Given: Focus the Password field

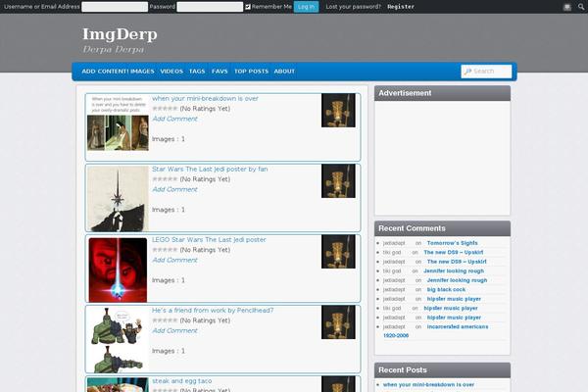Looking at the screenshot, I should [x=210, y=7].
